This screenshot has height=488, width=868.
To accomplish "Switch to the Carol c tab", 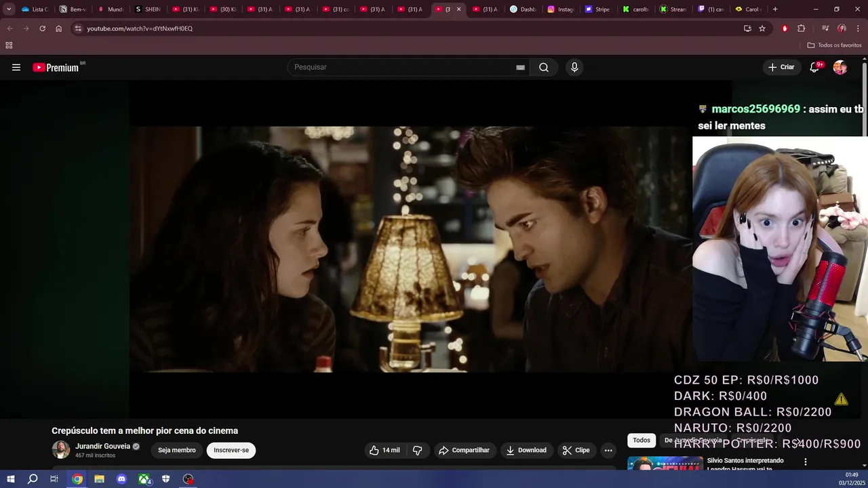I will click(x=748, y=9).
